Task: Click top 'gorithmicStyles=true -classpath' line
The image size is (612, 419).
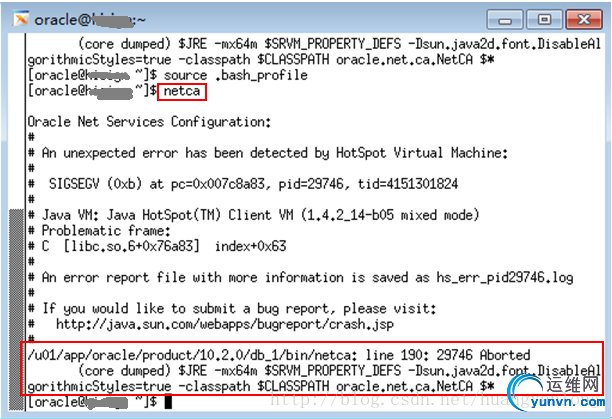Action: [261, 60]
